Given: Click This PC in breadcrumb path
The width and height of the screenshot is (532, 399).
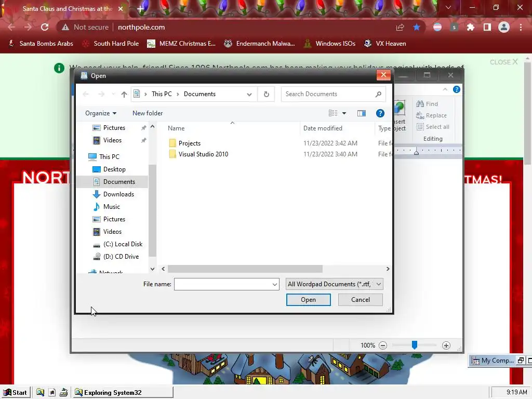Looking at the screenshot, I should click(162, 94).
